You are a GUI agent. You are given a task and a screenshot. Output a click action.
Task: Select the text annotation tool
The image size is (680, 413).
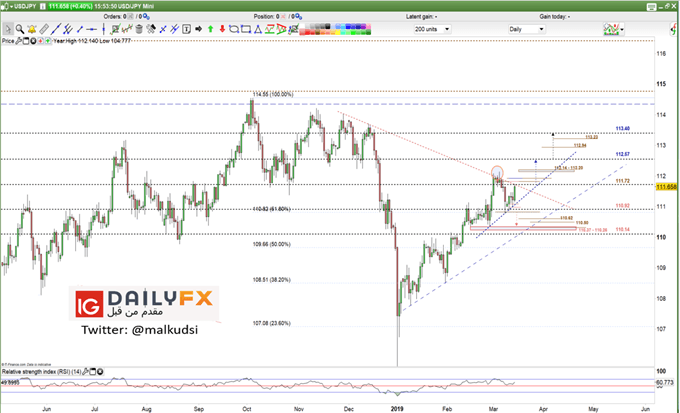186,29
